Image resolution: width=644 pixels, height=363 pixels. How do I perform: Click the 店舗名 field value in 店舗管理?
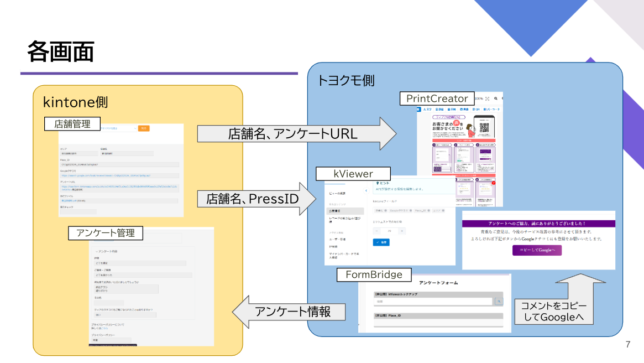tap(127, 153)
